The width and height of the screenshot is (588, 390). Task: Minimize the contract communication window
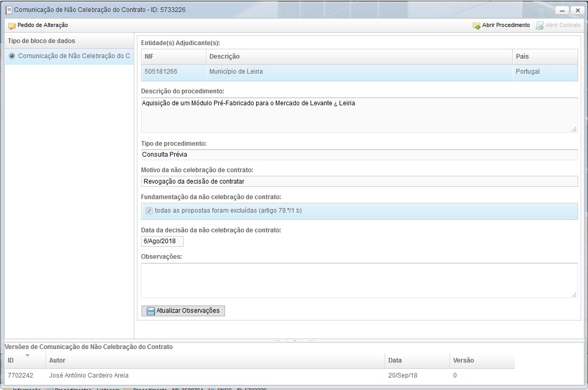[x=563, y=10]
